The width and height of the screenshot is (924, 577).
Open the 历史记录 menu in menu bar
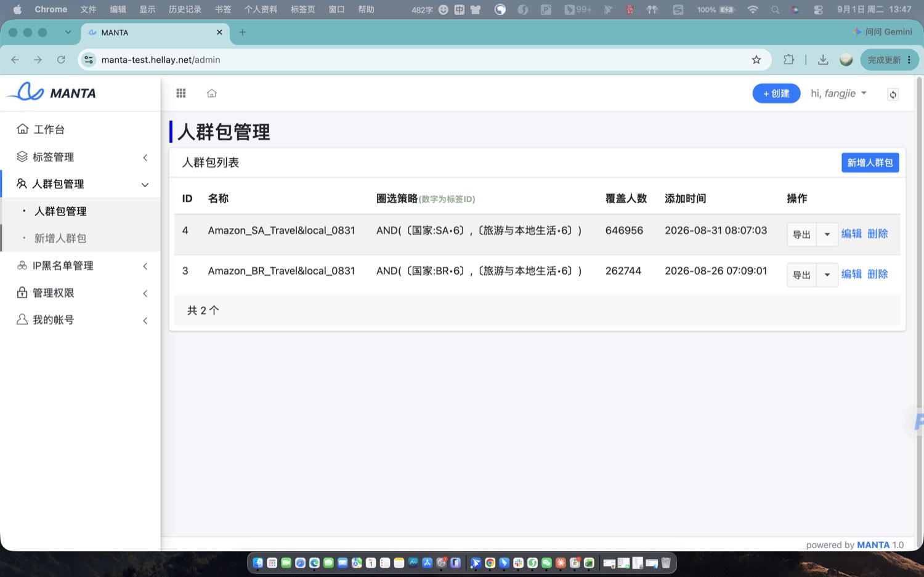tap(185, 9)
